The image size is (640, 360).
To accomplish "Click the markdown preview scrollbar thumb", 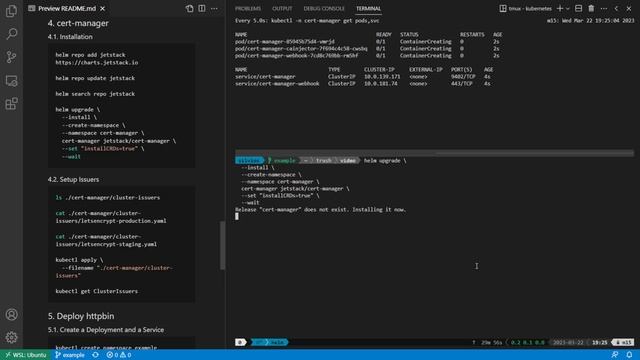I will coord(222,245).
